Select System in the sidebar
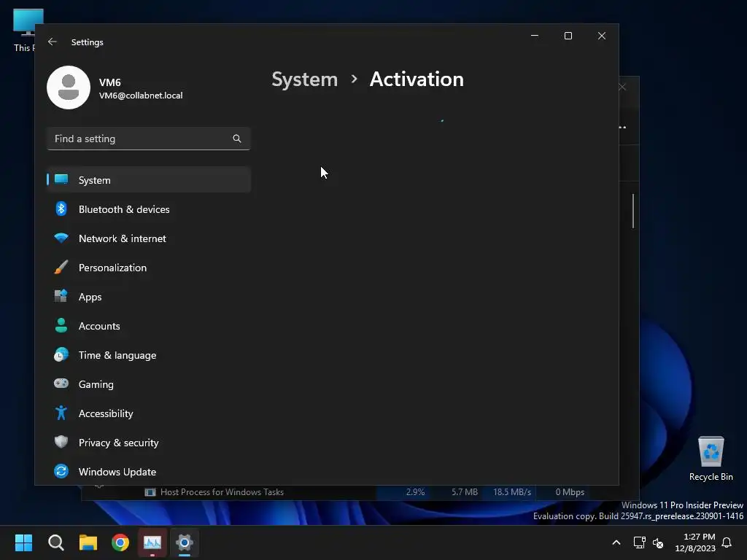 click(x=149, y=180)
